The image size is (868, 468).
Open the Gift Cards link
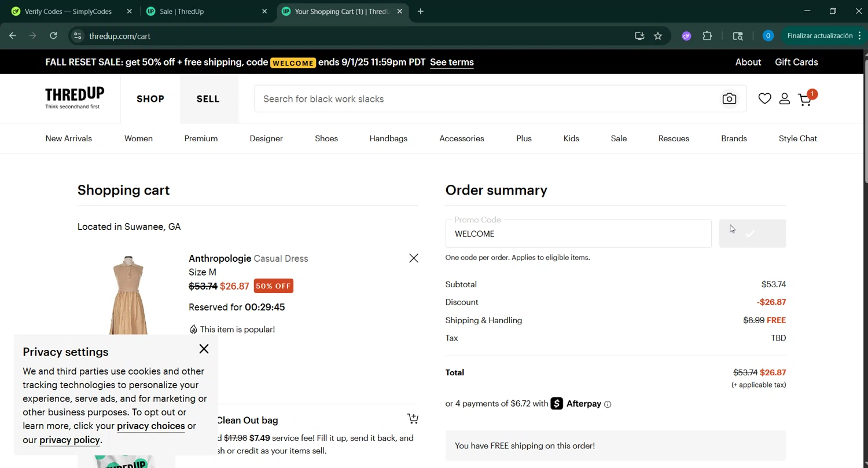point(796,62)
